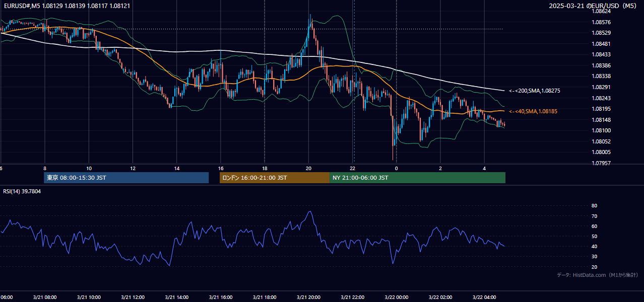Click RSI scale level 30
Viewport: 644px width, 302px height.
click(594, 257)
